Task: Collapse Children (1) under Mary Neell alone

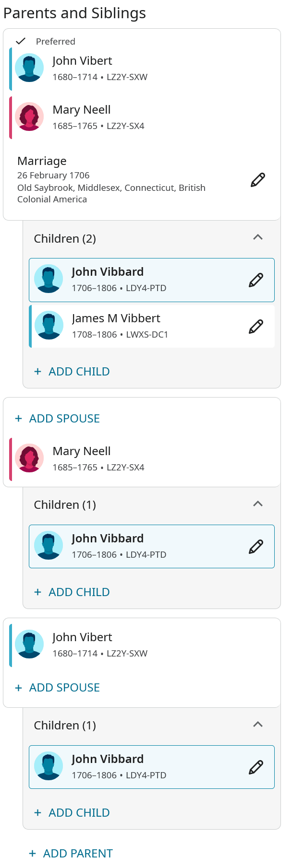Action: point(258,504)
